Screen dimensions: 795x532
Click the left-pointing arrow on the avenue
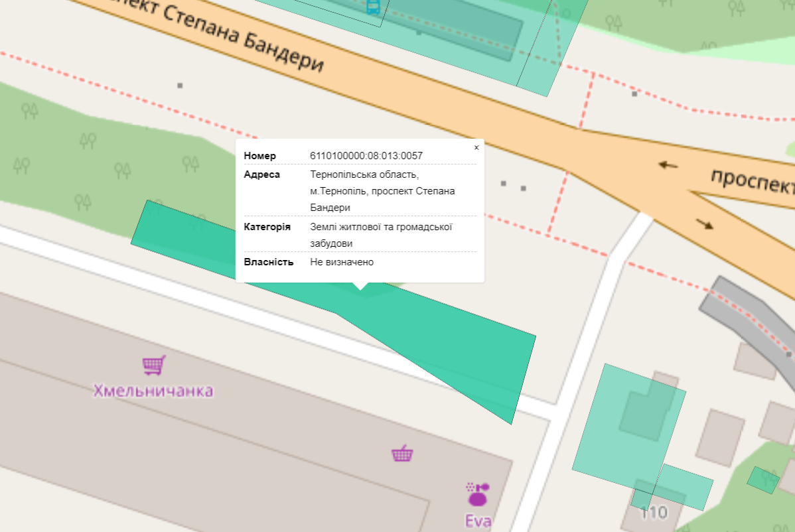(x=668, y=165)
